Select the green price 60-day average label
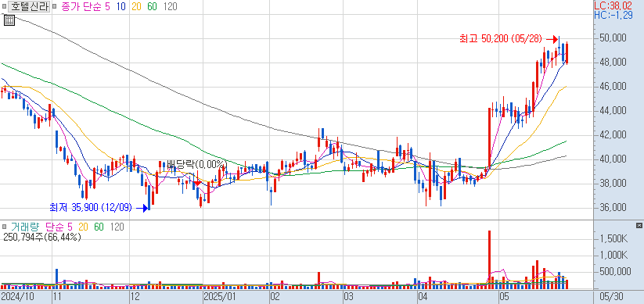 pos(152,6)
